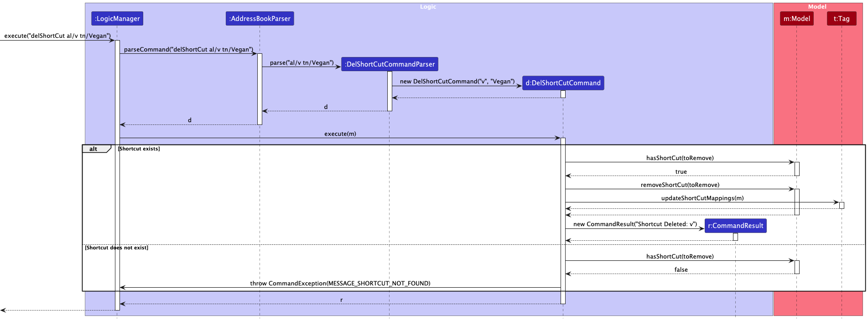Viewport: 868px width, 321px height.
Task: Click the :DelShortCutCommandParser box
Action: pyautogui.click(x=390, y=64)
